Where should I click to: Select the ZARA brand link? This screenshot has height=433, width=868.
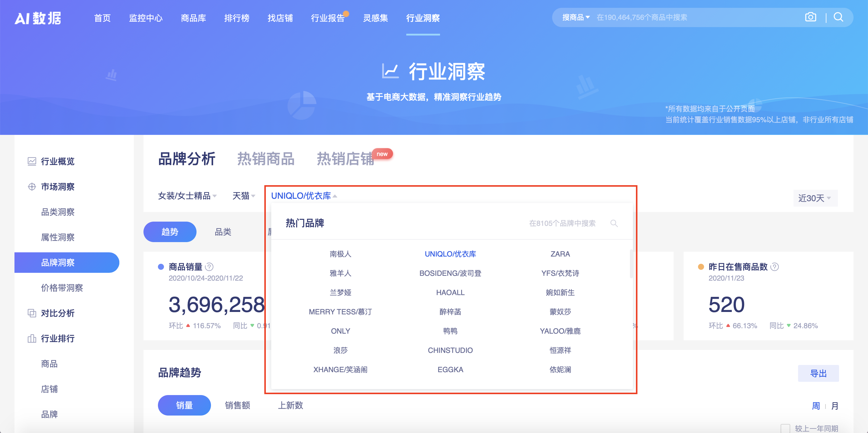560,254
